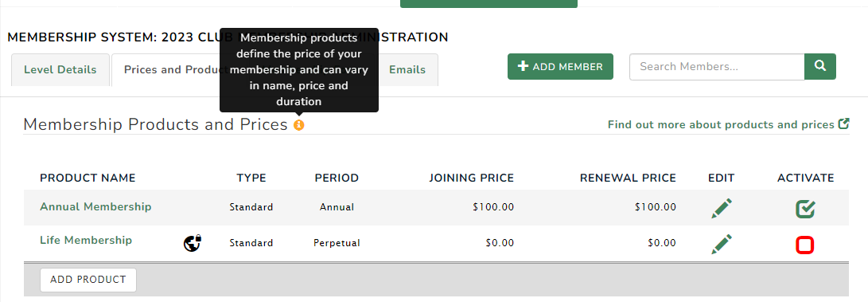
Task: Open Find out more about products and prices link
Action: 721,124
